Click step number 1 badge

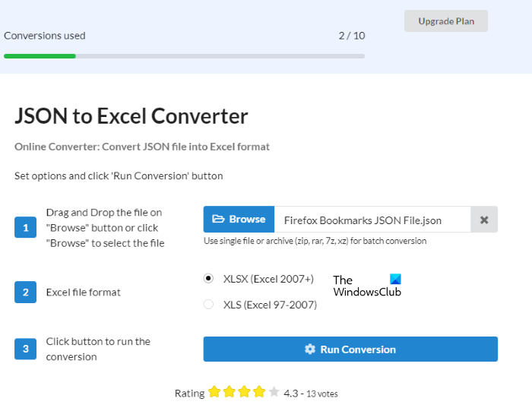coord(25,227)
